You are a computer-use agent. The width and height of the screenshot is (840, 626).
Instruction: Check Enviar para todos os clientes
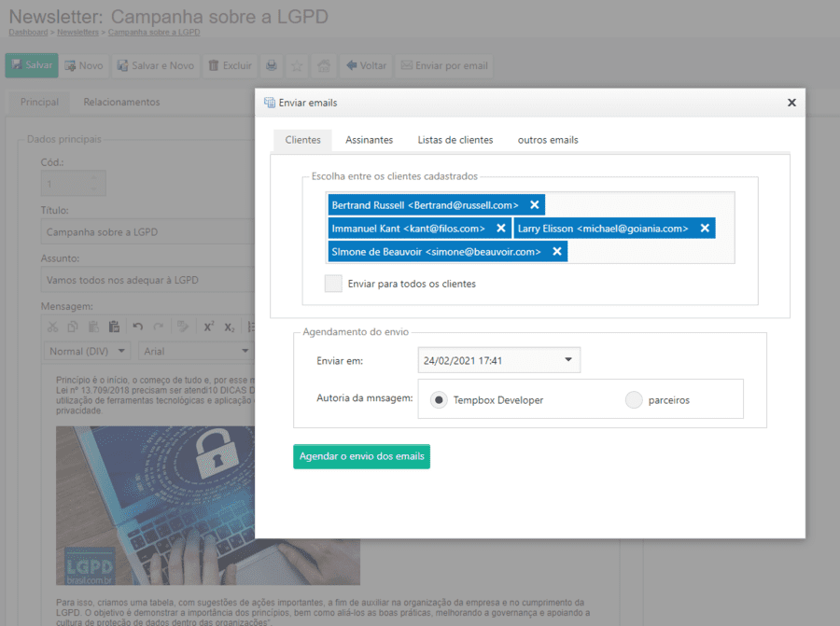pos(333,284)
